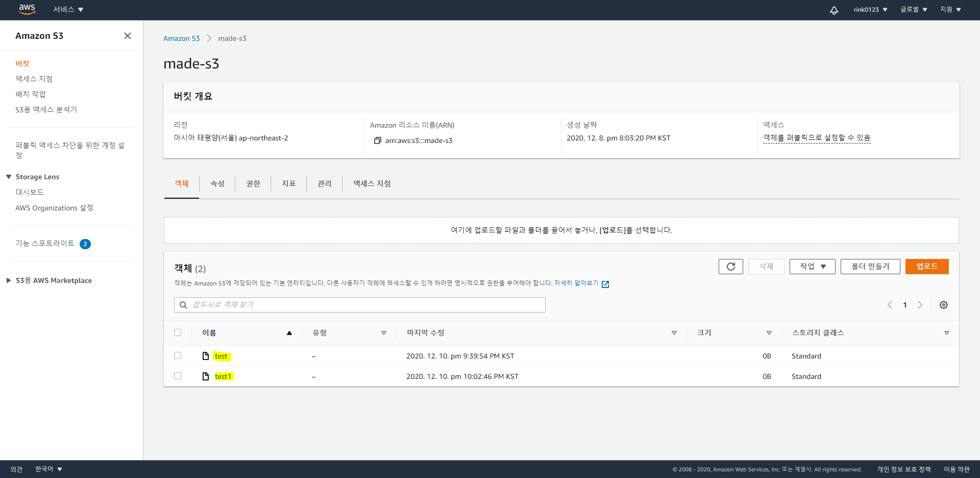The height and width of the screenshot is (478, 980).
Task: Click page number 1 in pagination
Action: tap(905, 305)
